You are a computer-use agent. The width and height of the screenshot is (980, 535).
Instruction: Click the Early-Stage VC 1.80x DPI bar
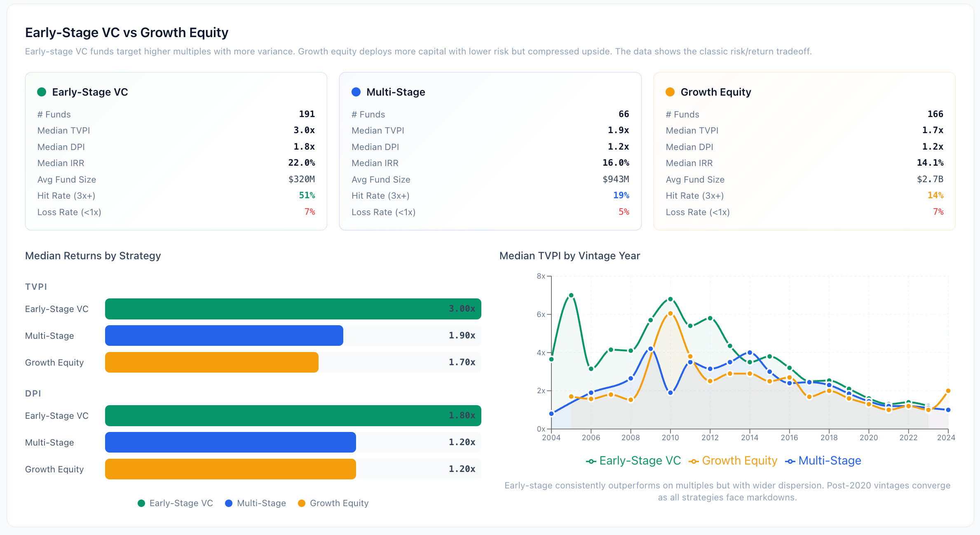pos(293,415)
